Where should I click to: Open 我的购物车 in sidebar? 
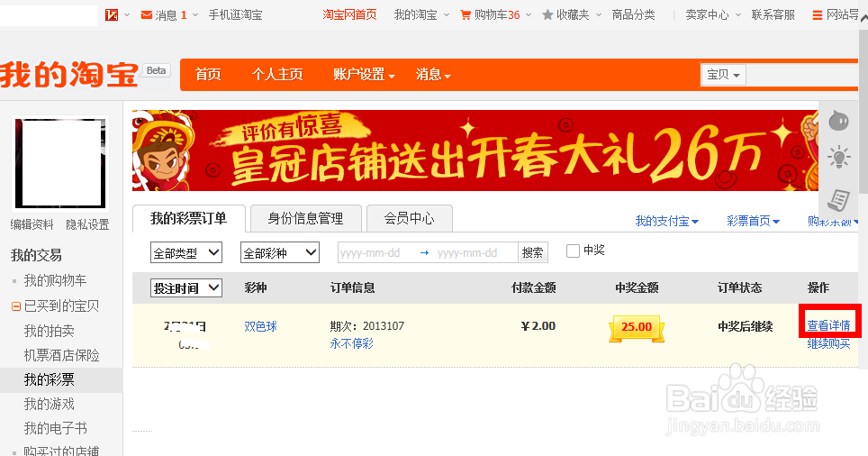point(55,280)
